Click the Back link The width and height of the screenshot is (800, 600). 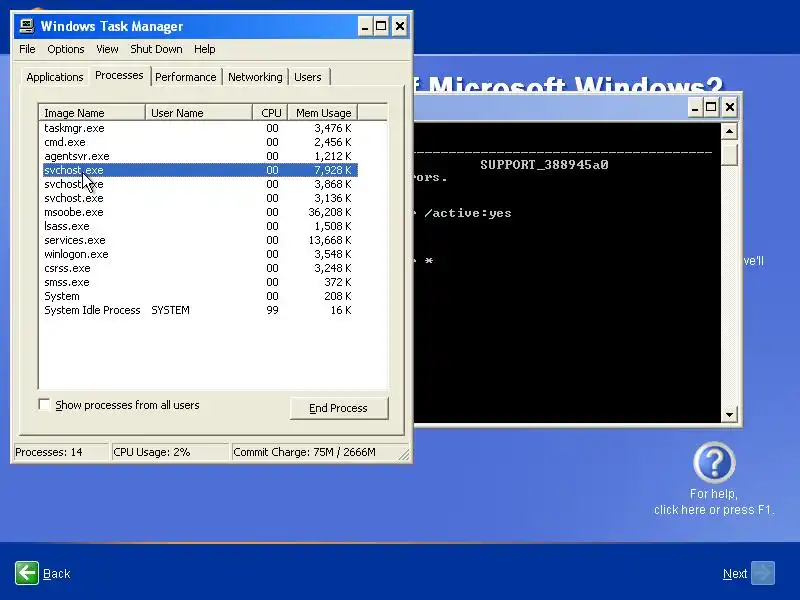click(57, 573)
